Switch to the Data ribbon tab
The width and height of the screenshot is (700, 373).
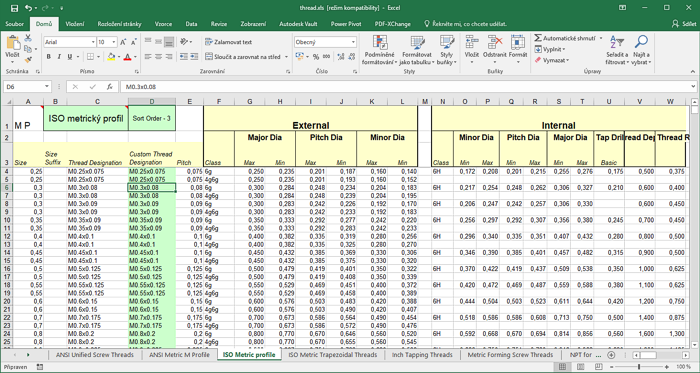[x=191, y=24]
